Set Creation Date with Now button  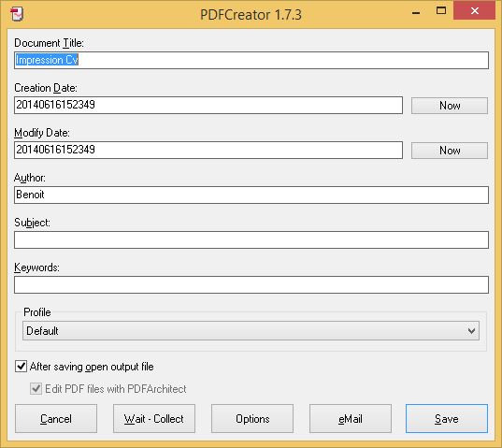coord(450,106)
